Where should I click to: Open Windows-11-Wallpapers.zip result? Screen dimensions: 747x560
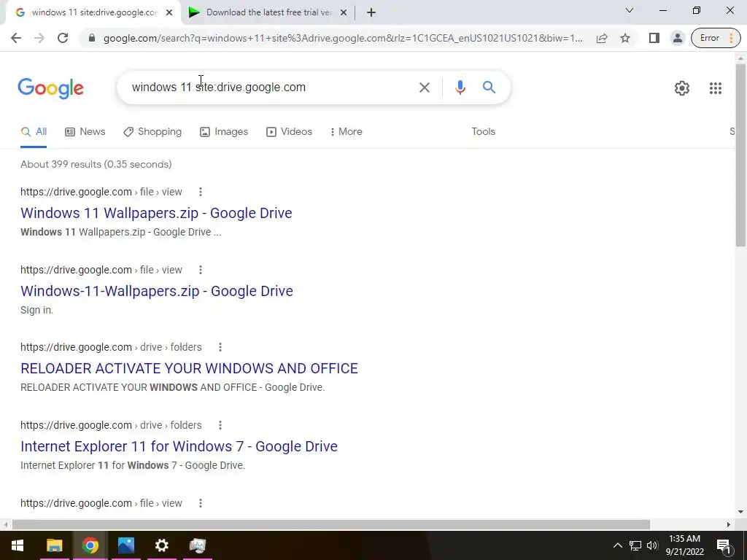coord(157,291)
